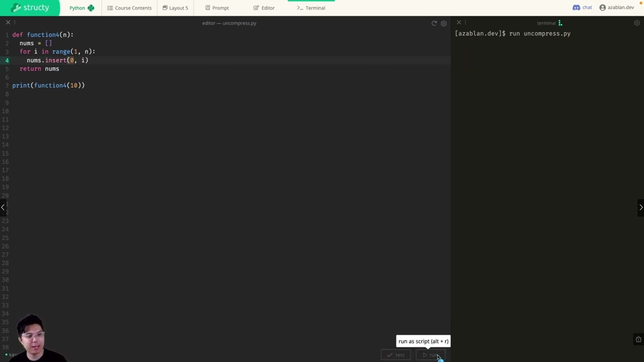
Task: Click 'editor — uncompress.py' panel title
Action: click(229, 23)
